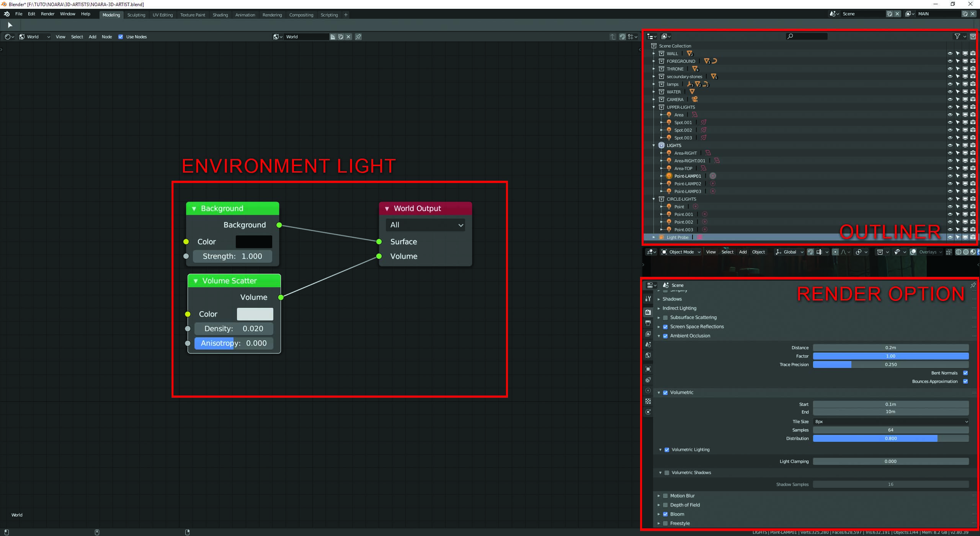Viewport: 980px width, 536px height.
Task: Open the Active Tool properties tab
Action: pos(648,299)
